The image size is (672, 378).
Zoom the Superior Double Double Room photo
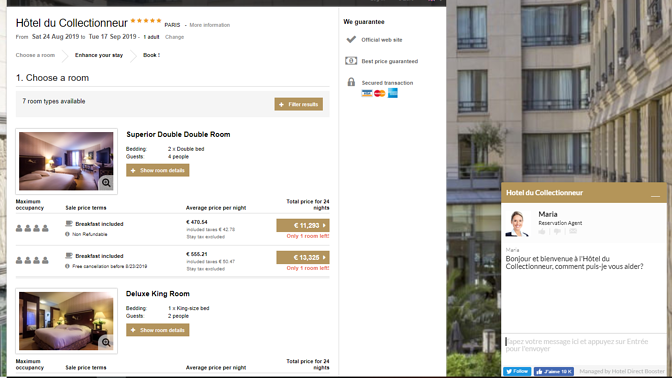(106, 183)
